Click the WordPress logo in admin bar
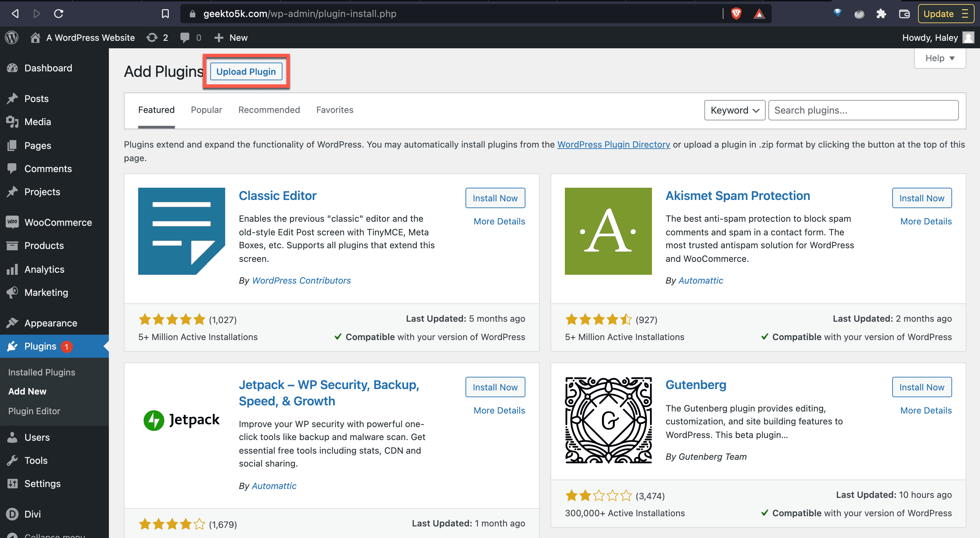The height and width of the screenshot is (538, 980). click(12, 37)
